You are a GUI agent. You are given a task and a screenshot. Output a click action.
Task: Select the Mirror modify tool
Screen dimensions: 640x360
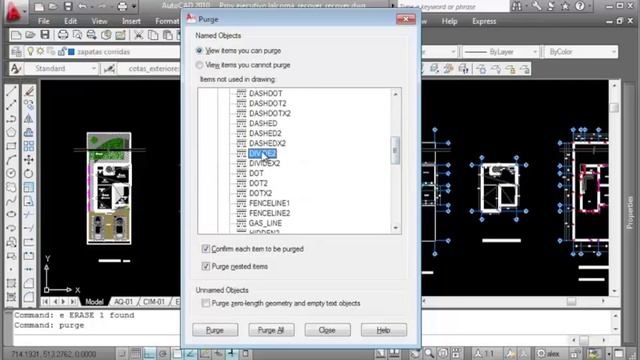29,119
